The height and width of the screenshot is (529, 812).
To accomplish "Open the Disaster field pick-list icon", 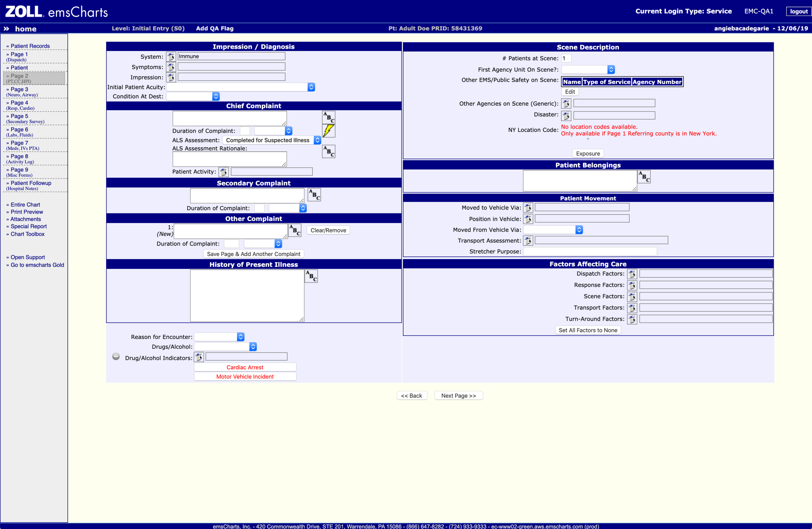I will pyautogui.click(x=566, y=115).
